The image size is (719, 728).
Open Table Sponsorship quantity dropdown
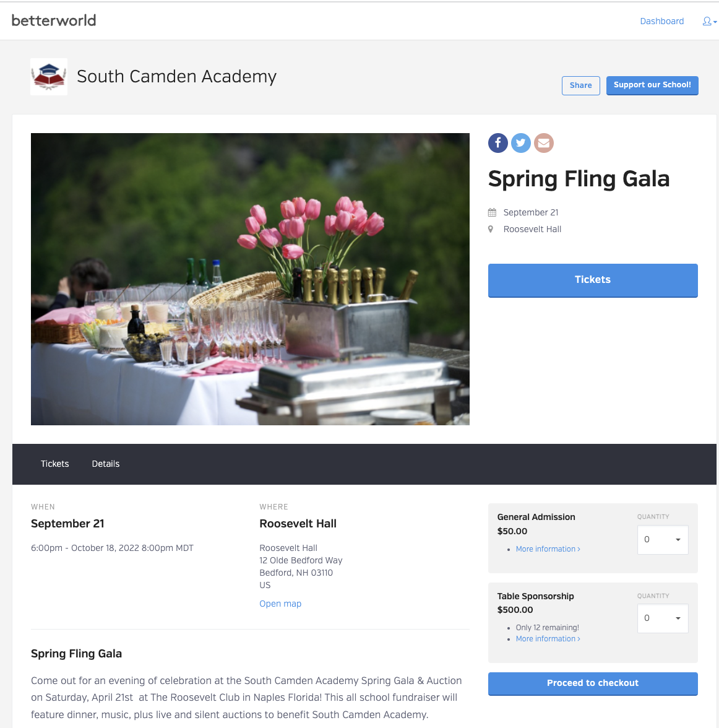[x=662, y=618]
